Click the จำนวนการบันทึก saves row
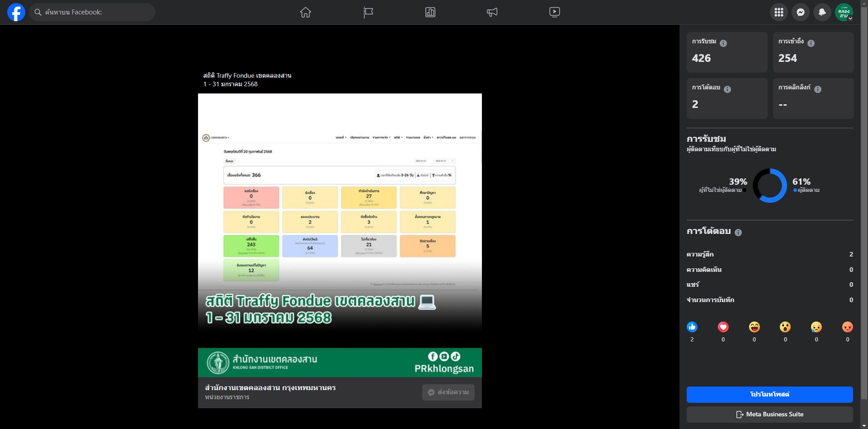 (x=770, y=300)
